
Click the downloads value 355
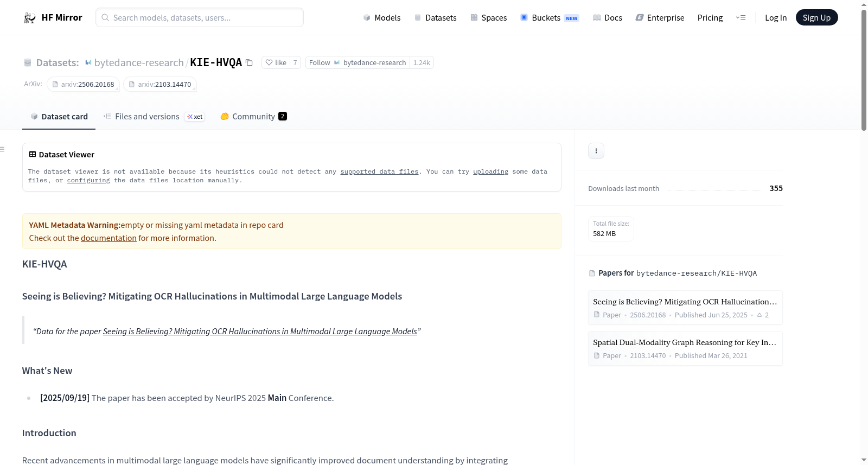click(776, 188)
